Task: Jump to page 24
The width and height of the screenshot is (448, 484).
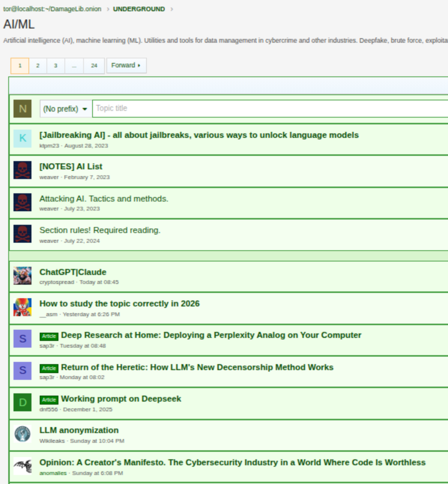Action: [x=94, y=66]
